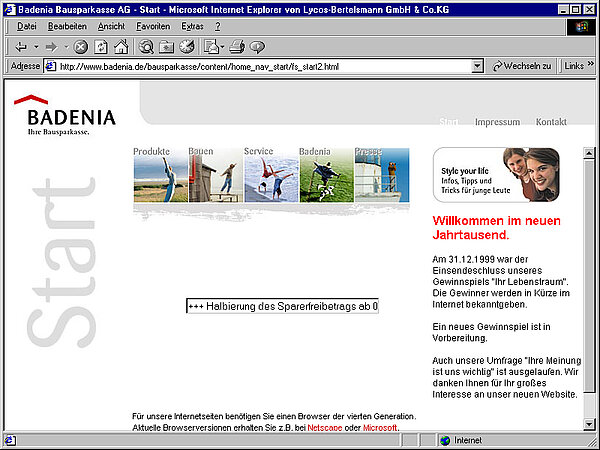Screen dimensions: 600x450
Task: Click the Internet zone status icon
Action: pos(445,440)
